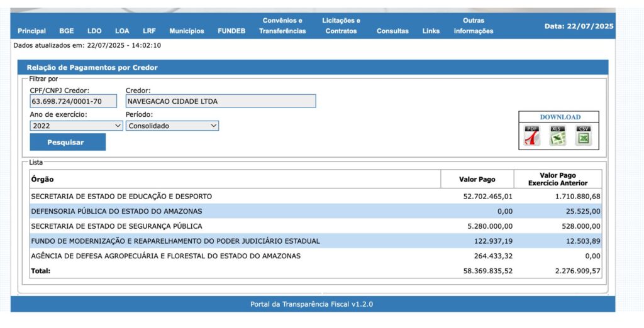Download the report as XLS spreadsheet
The height and width of the screenshot is (328, 644).
point(557,136)
